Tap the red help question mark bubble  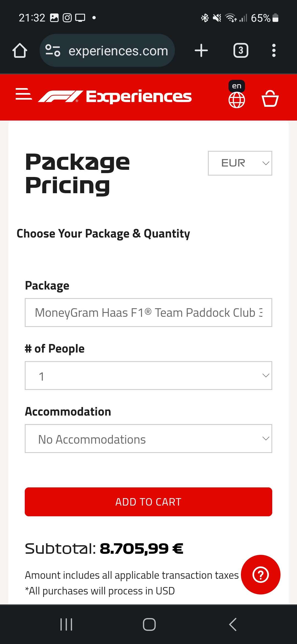260,574
